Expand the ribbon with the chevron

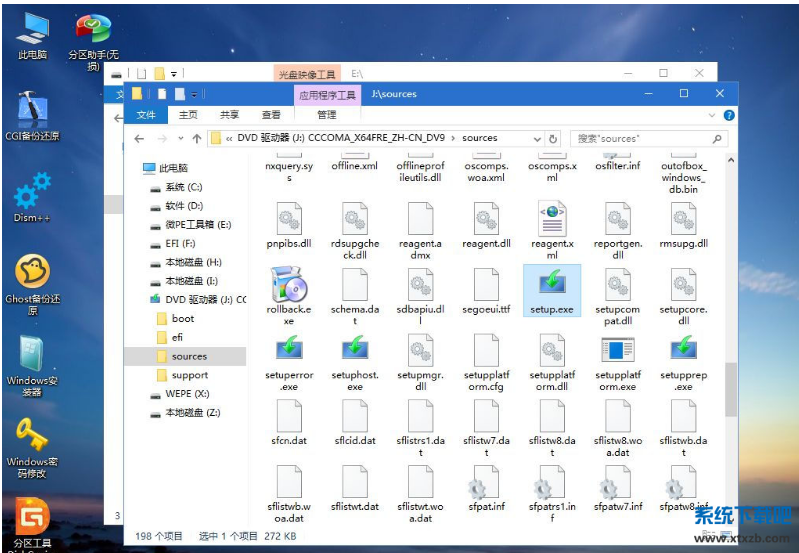[x=712, y=115]
